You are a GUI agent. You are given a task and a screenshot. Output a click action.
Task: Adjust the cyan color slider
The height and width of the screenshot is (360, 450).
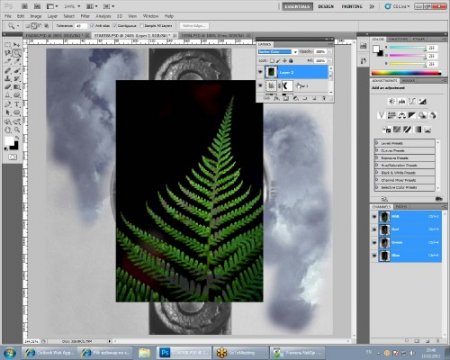407,48
